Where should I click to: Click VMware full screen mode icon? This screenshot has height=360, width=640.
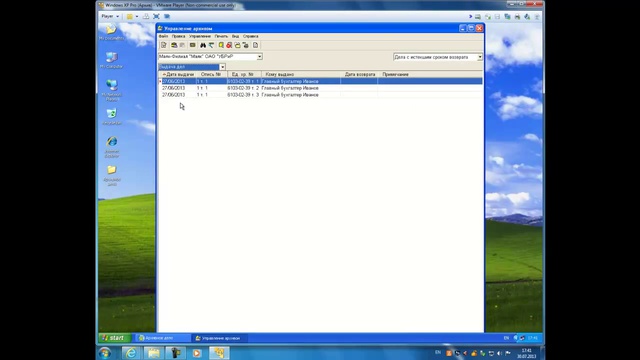(156, 16)
